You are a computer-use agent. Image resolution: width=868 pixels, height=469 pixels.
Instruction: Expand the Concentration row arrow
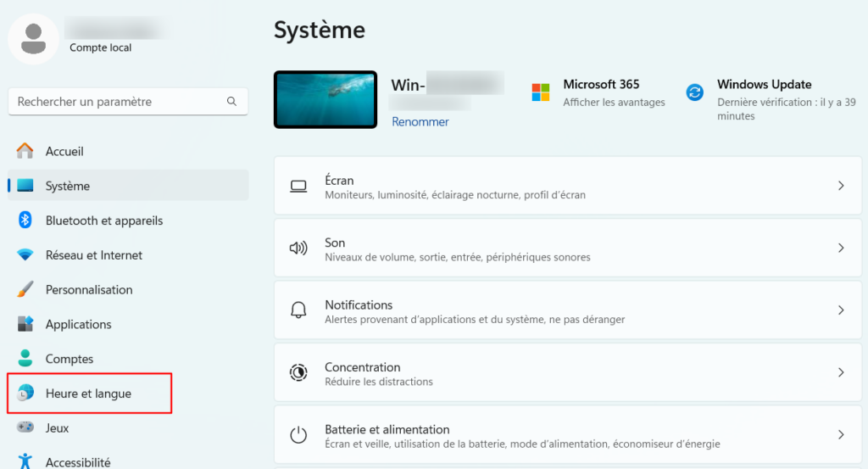coord(841,372)
